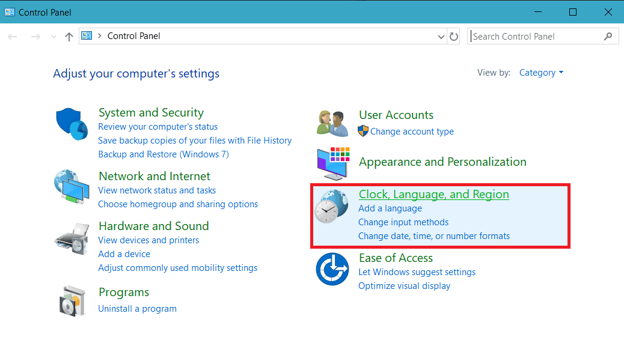
Task: Click Uninstall a program
Action: coord(137,309)
